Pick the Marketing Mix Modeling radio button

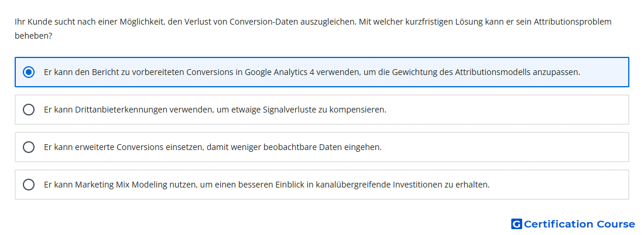pyautogui.click(x=28, y=185)
